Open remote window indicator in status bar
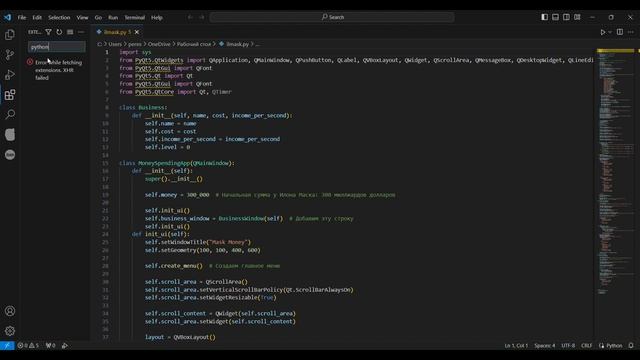 pos(7,345)
